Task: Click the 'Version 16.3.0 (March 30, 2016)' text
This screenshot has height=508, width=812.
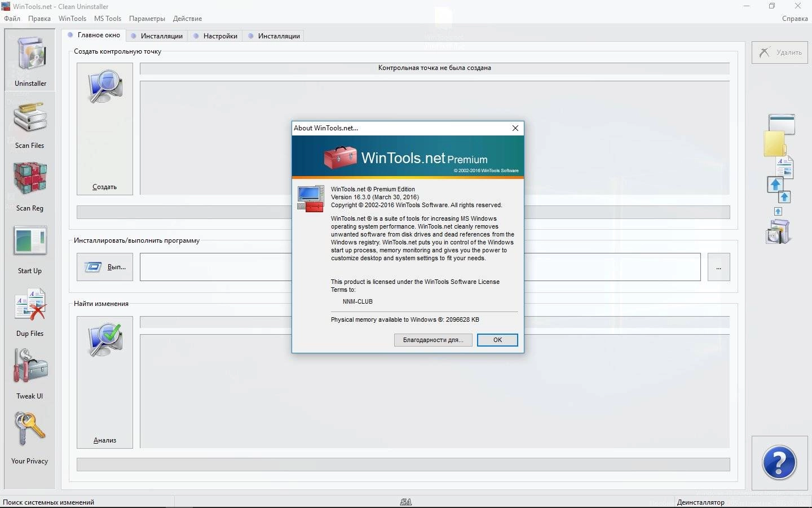Action: [375, 197]
